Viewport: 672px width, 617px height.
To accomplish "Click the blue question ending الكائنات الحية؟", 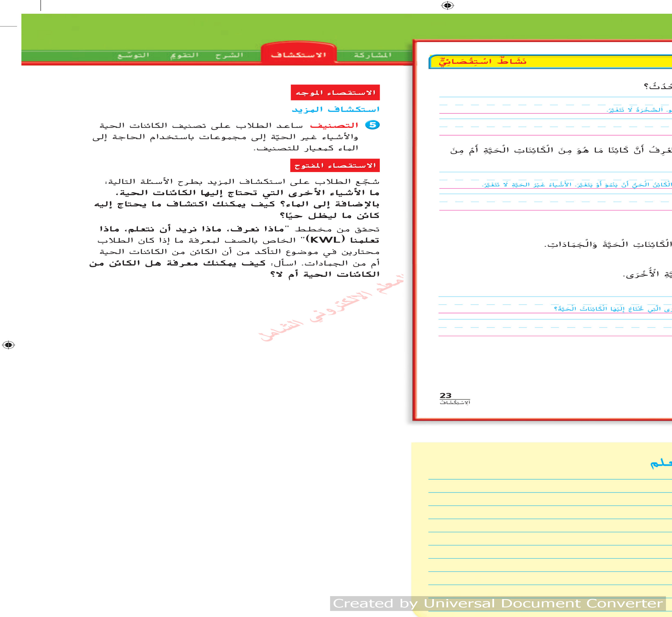I will pyautogui.click(x=613, y=308).
